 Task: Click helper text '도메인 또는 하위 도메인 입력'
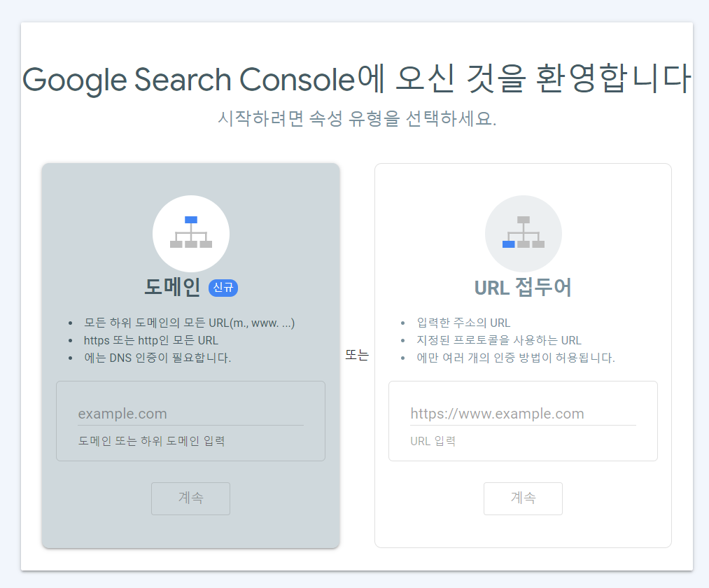[151, 441]
